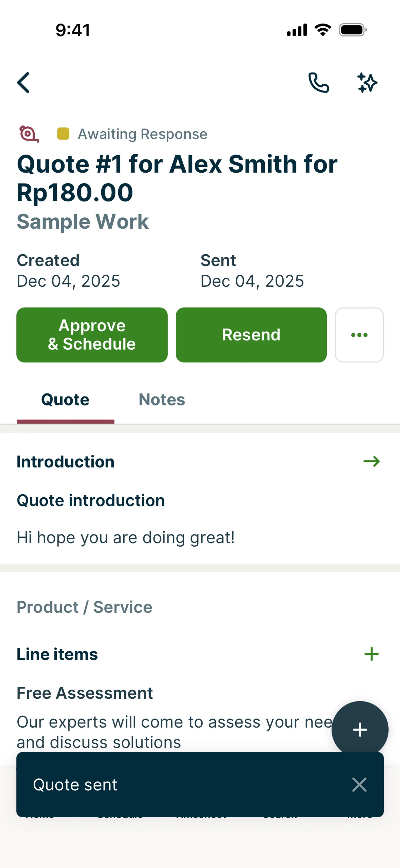Add a line item with plus icon
Screen dimensions: 400x868
tap(371, 654)
